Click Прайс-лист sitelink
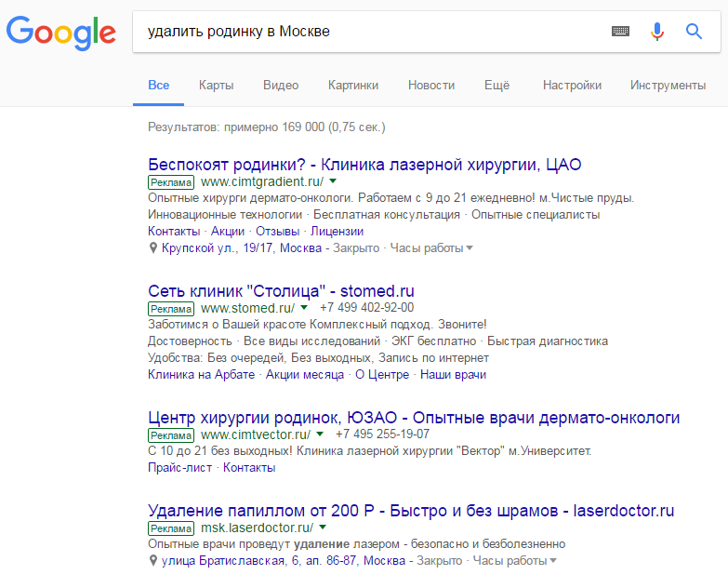The height and width of the screenshot is (588, 728). (179, 468)
